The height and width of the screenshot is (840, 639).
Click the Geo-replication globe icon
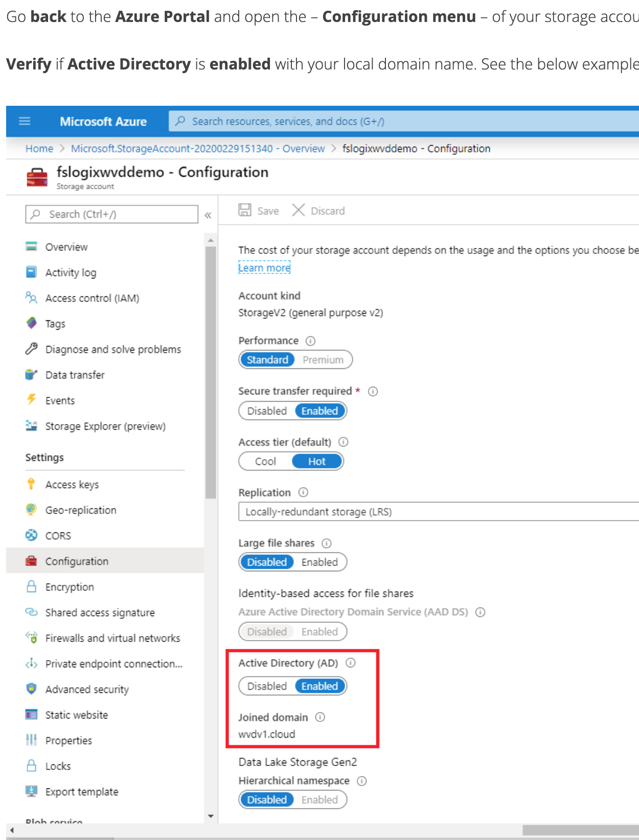31,509
